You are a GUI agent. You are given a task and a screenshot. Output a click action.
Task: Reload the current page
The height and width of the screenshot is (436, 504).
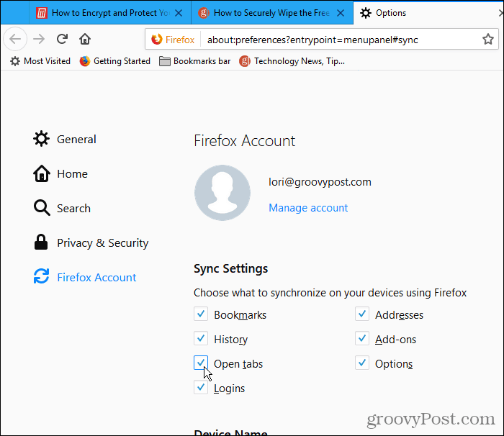pos(62,39)
